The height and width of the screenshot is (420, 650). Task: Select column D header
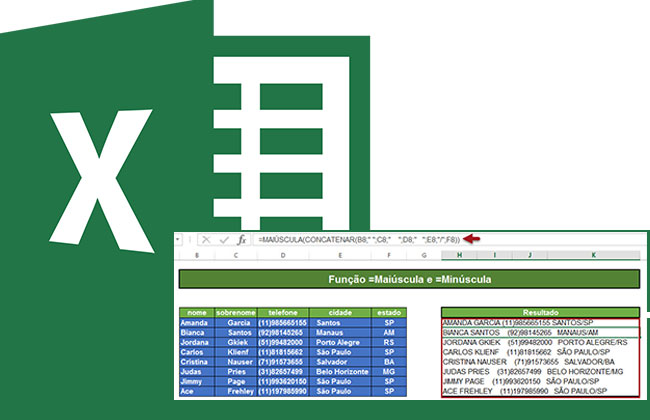click(283, 255)
